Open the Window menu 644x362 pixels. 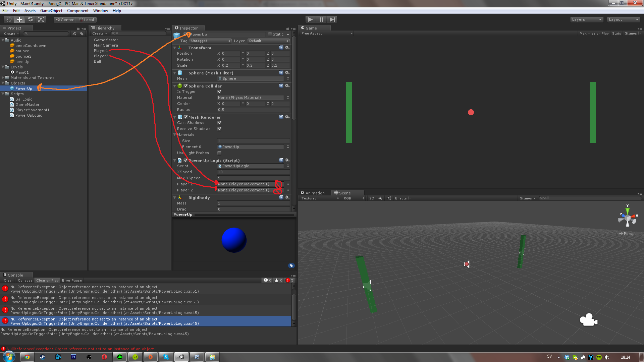(x=101, y=11)
